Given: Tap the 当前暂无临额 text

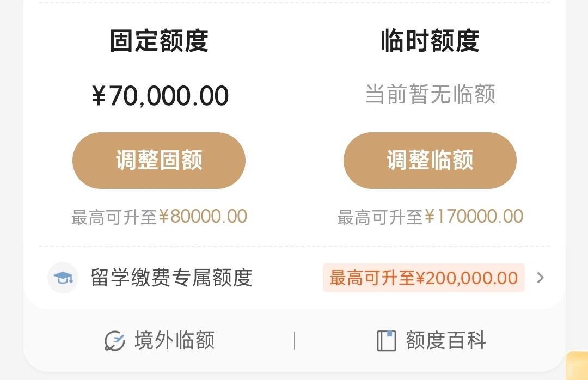Looking at the screenshot, I should [x=430, y=94].
